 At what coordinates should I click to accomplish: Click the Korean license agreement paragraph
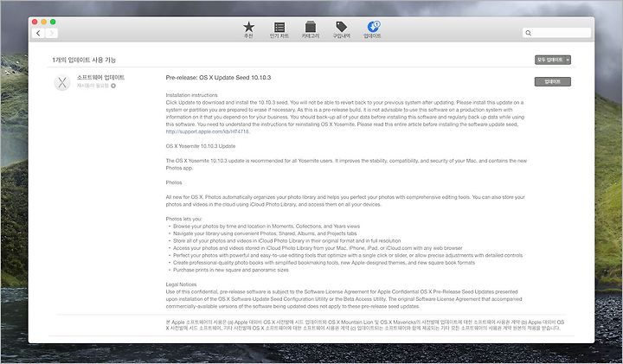[x=365, y=325]
